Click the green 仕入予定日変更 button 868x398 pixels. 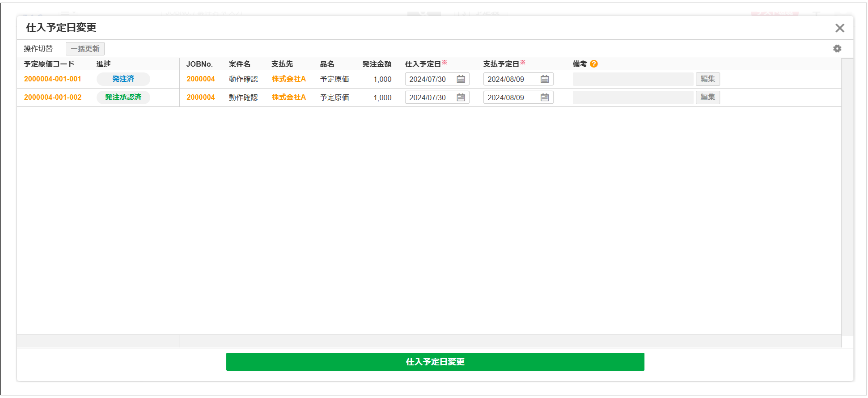click(x=435, y=362)
